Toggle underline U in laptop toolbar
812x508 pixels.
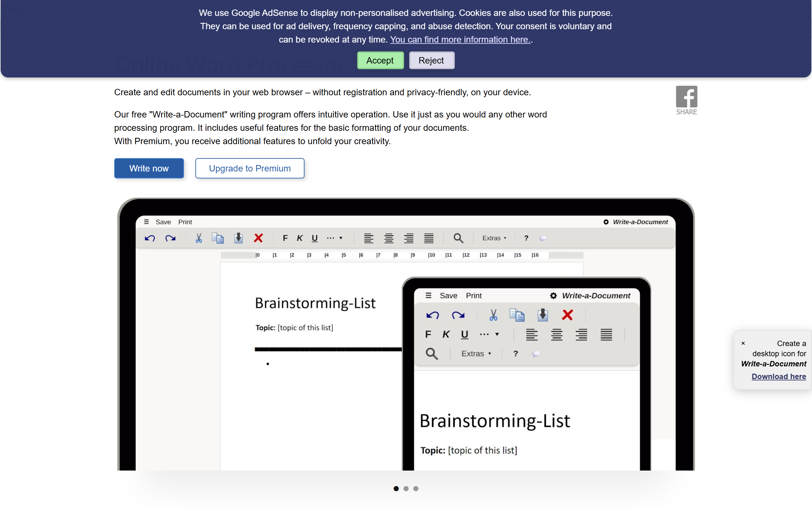[x=314, y=238]
